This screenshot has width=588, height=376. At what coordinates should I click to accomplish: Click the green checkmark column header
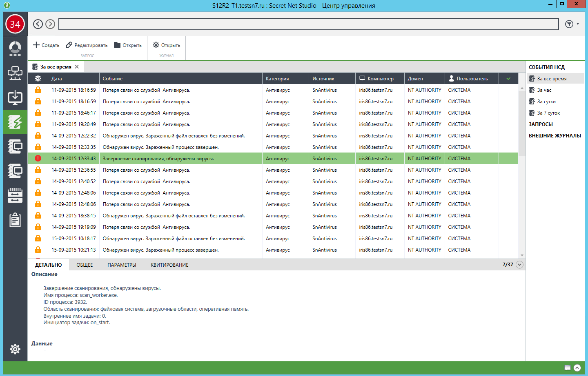[x=508, y=79]
